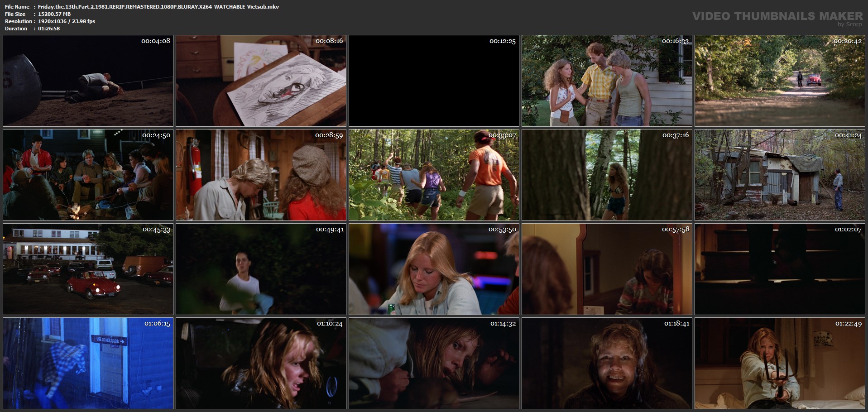Select the thumbnail timestamped 01:10:24

[261, 364]
